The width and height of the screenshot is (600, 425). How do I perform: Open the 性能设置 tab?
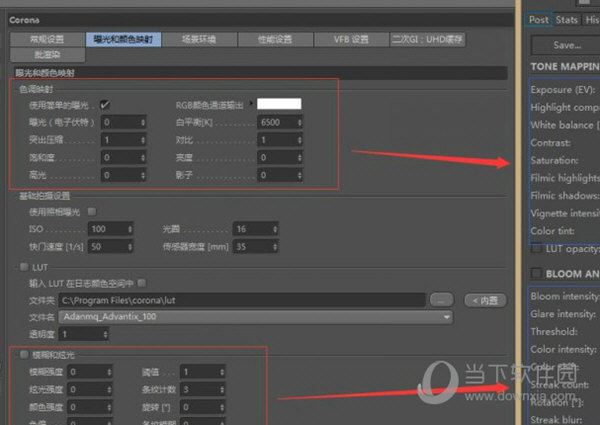275,39
